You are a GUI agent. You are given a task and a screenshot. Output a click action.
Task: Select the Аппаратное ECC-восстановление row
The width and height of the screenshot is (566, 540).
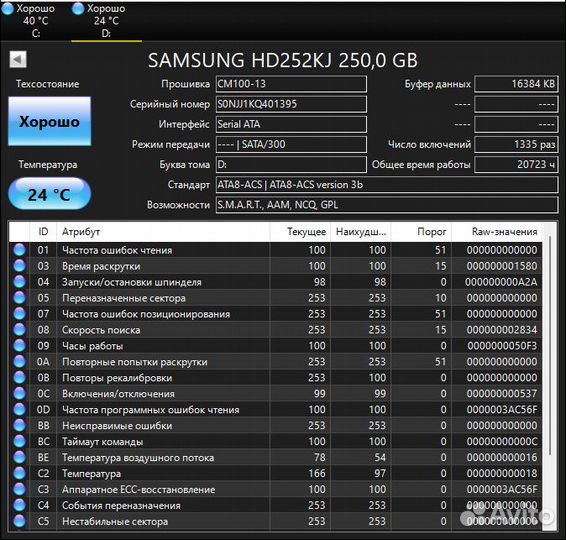tap(276, 489)
